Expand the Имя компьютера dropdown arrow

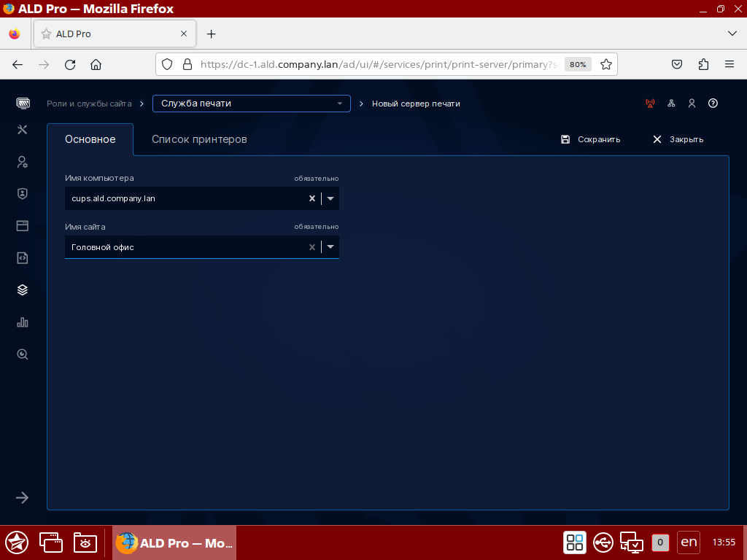(330, 198)
